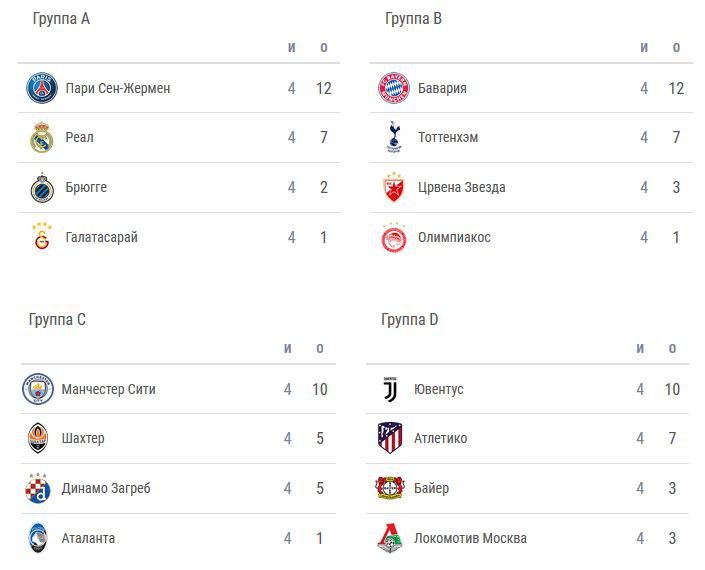Click the Manchester City badge
The height and width of the screenshot is (570, 705).
point(38,389)
